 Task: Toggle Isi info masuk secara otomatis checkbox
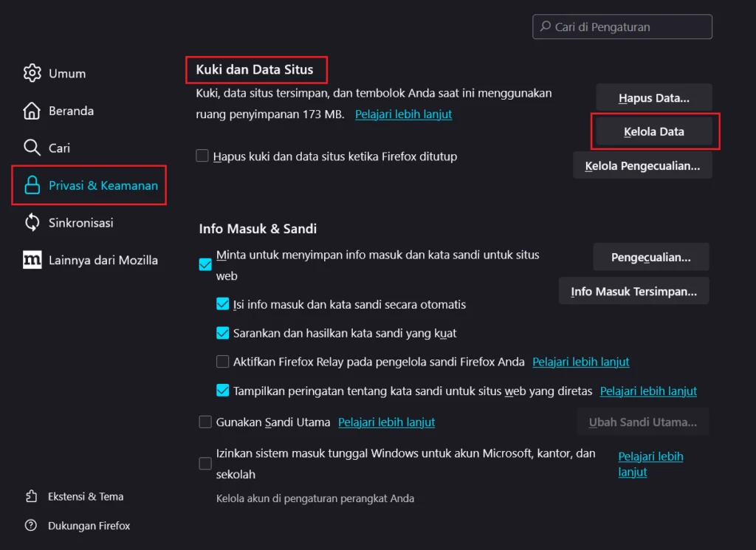pyautogui.click(x=223, y=303)
